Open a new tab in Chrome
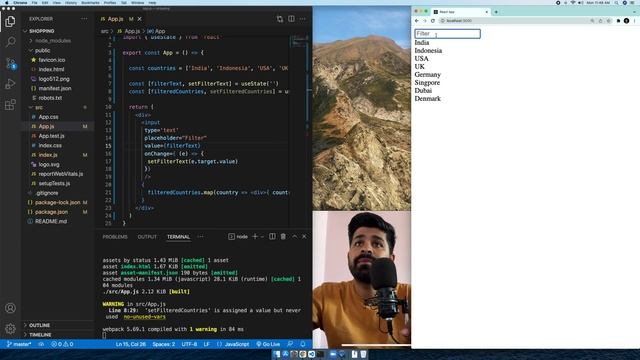 coord(496,12)
